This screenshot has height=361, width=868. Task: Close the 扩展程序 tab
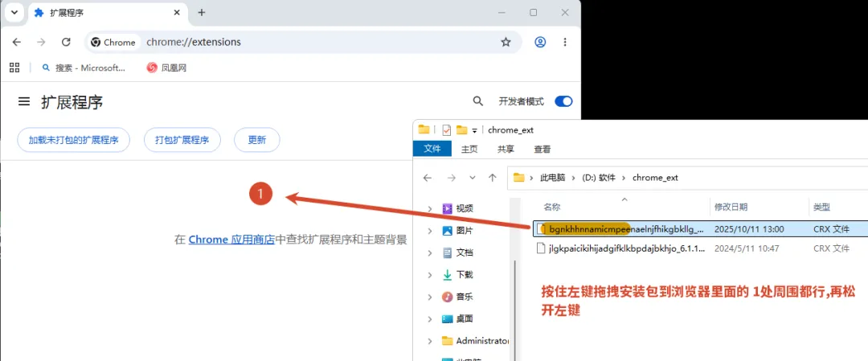point(177,13)
